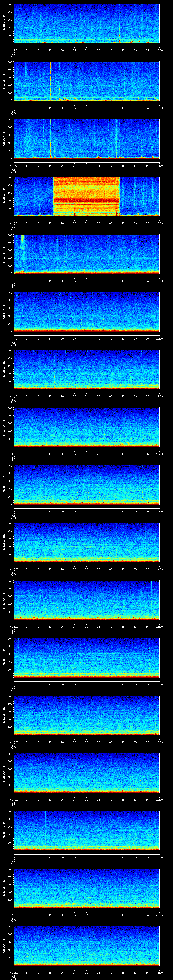173x980 pixels.
Task: Open the spectrogram panel starting 14:20:00
Action: [86, 369]
